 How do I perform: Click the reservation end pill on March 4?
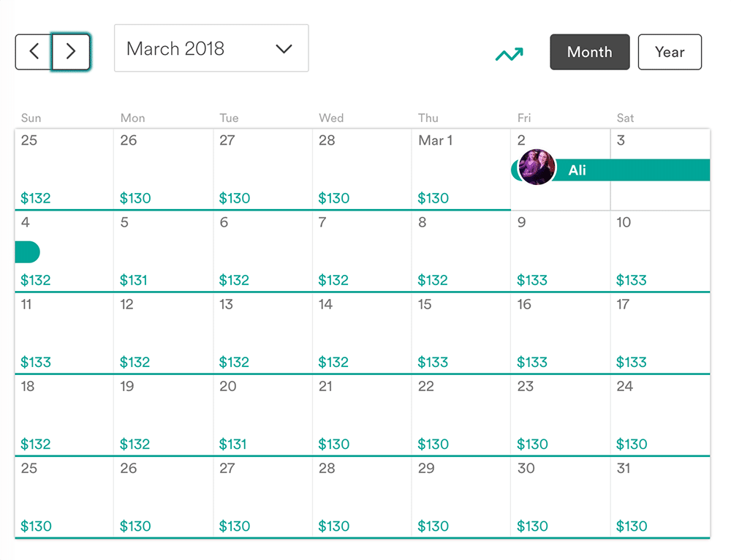pyautogui.click(x=27, y=252)
